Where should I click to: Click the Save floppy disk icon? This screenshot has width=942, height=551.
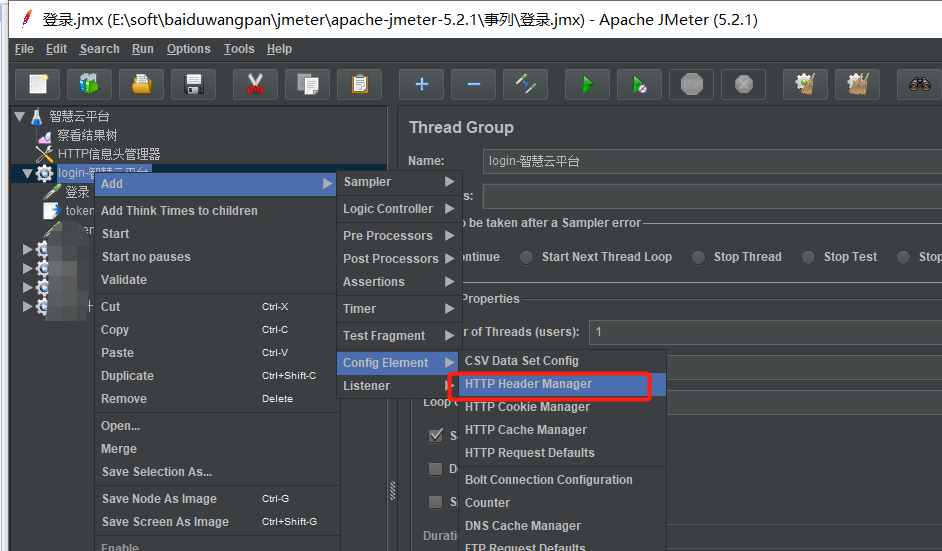click(193, 84)
